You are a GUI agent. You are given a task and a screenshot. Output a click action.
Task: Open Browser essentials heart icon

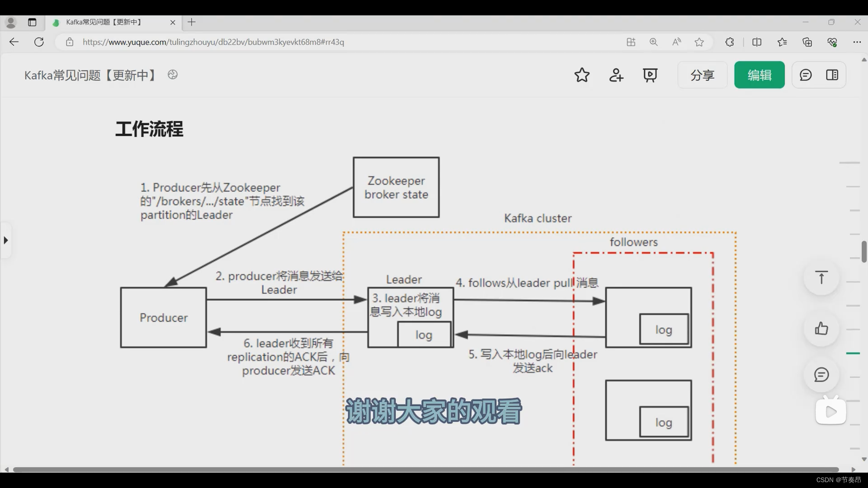[x=832, y=42]
